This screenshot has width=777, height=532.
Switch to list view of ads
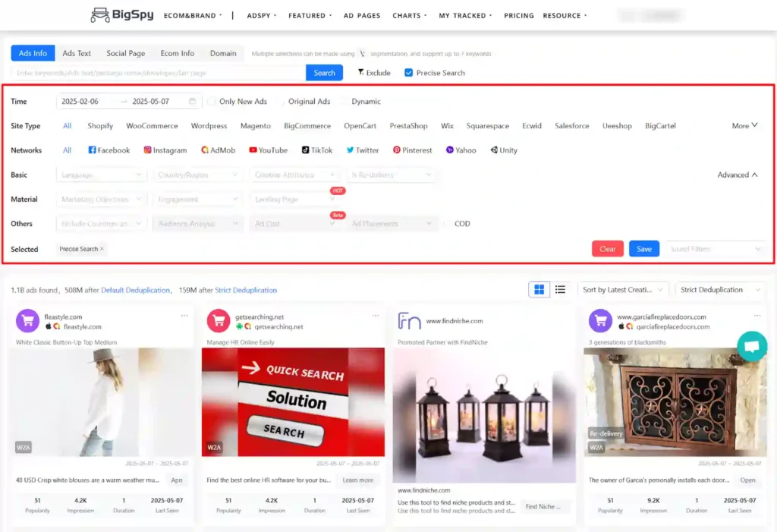pos(560,289)
